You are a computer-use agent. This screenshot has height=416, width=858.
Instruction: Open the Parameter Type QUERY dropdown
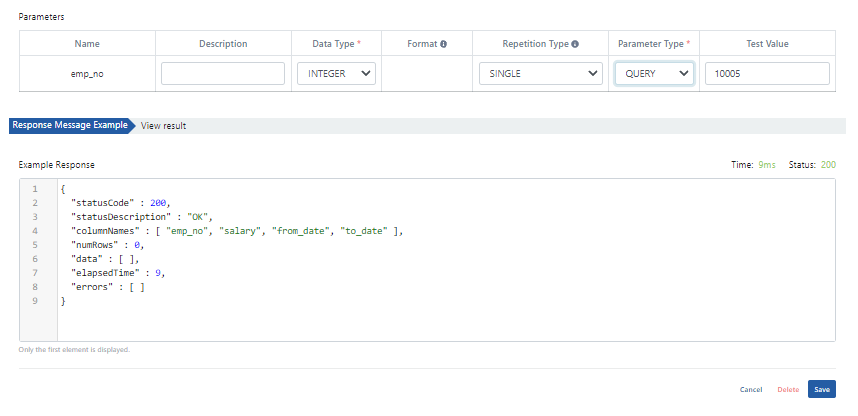tap(654, 74)
